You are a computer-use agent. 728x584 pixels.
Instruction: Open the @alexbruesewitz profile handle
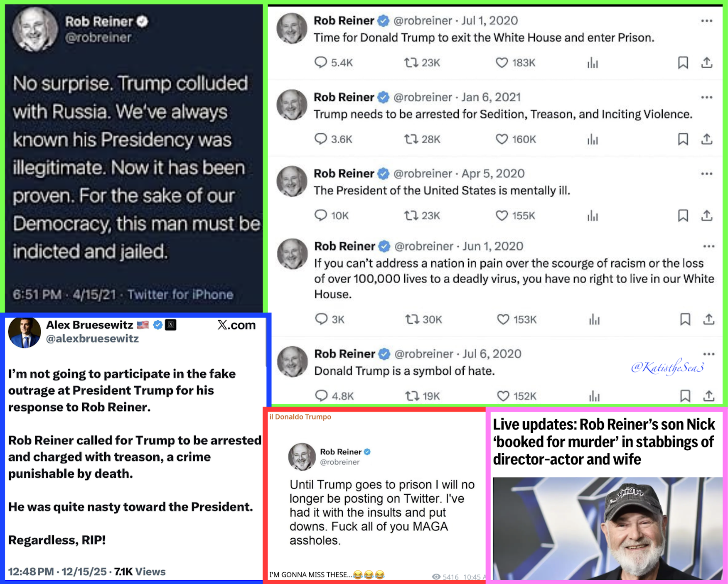pos(92,339)
